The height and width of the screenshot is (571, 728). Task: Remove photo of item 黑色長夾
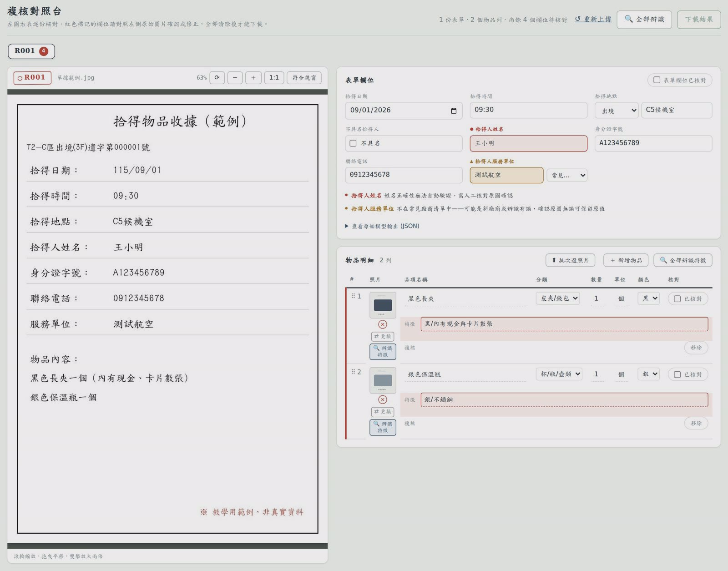383,324
